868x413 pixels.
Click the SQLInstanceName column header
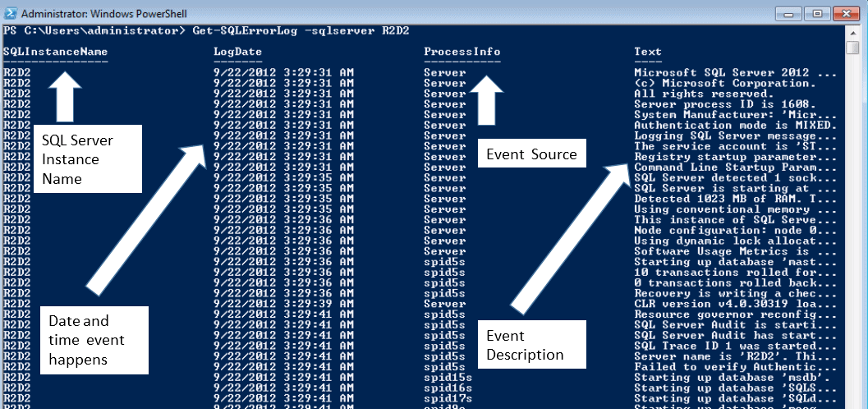tap(55, 52)
